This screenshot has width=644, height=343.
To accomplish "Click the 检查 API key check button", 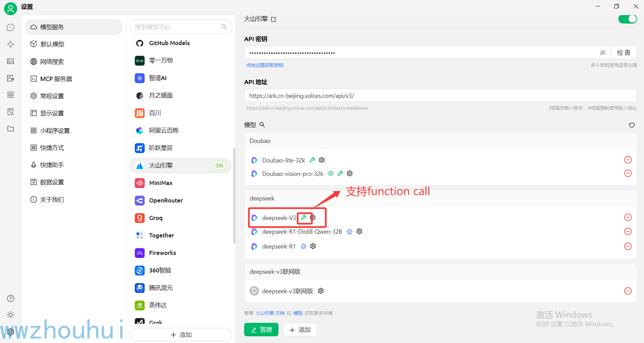I will tap(623, 52).
